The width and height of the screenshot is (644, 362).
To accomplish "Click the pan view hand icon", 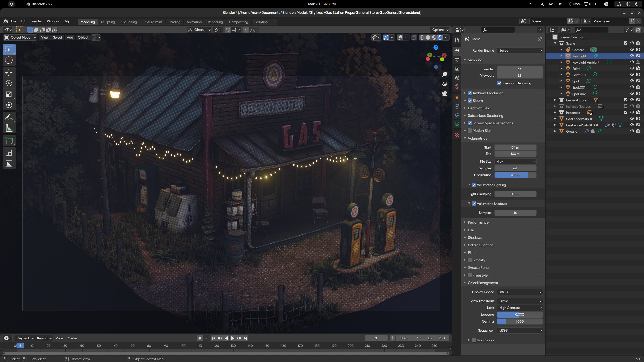I will pos(445,84).
